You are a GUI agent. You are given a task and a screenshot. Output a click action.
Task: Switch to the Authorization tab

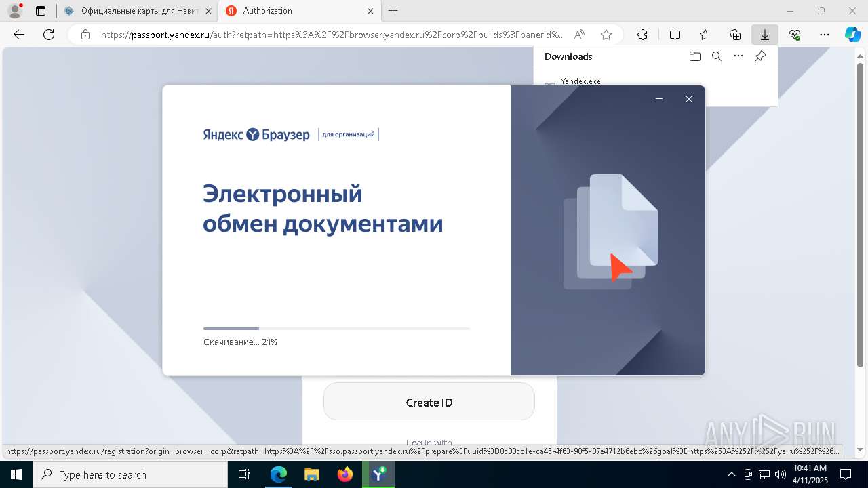(x=298, y=11)
